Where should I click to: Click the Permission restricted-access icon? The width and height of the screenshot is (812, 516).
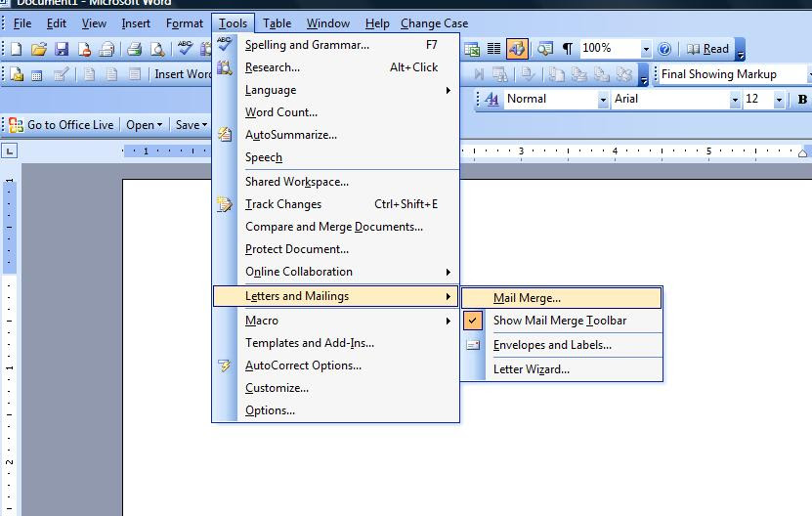point(84,49)
